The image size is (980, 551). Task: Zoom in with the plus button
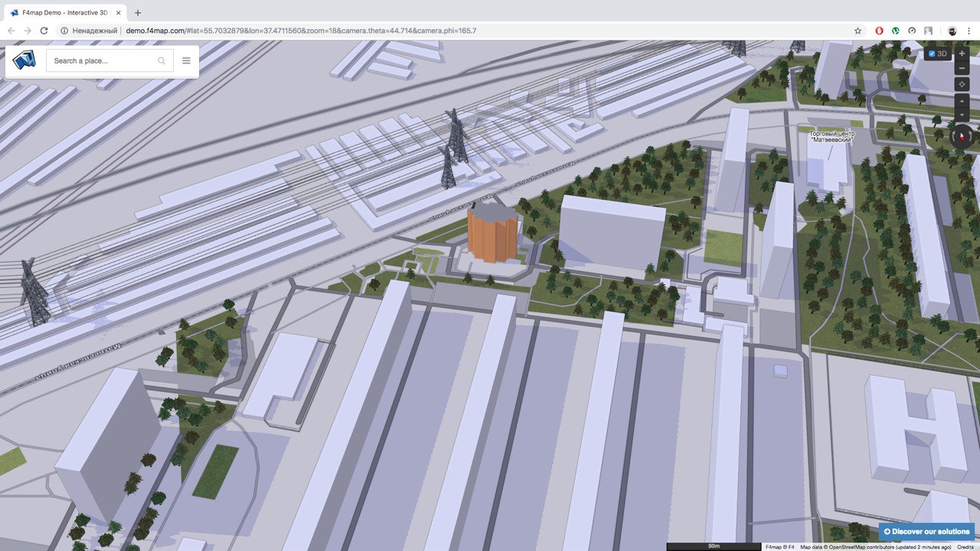pyautogui.click(x=962, y=54)
